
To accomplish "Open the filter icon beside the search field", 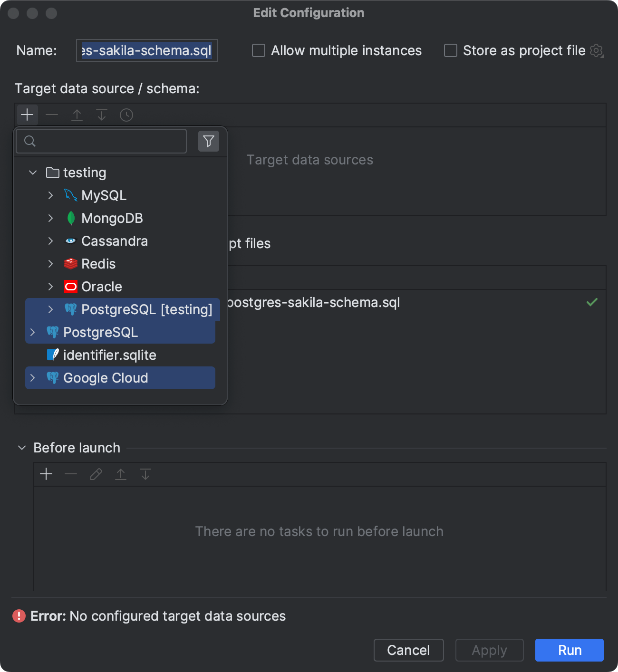I will 208,141.
